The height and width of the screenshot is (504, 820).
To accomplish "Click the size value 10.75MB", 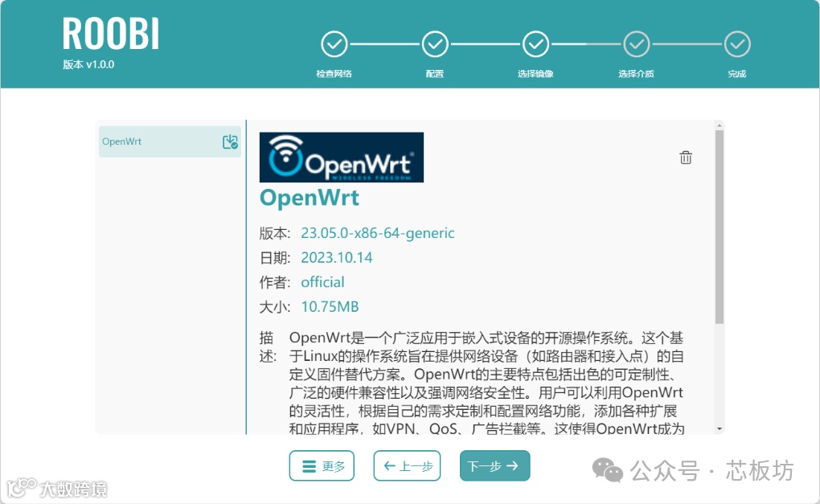I will (330, 306).
